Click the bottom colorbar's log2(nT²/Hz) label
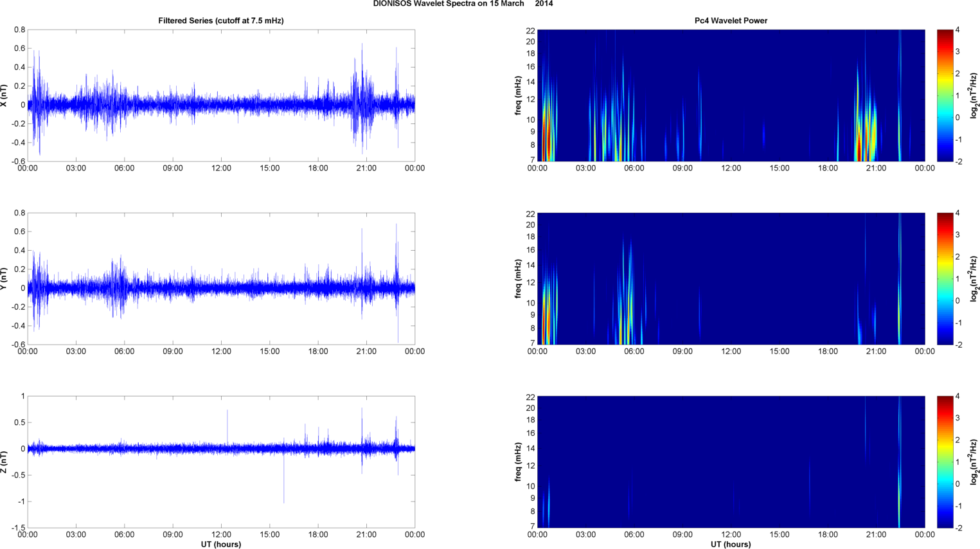This screenshot has width=980, height=549. [x=975, y=462]
